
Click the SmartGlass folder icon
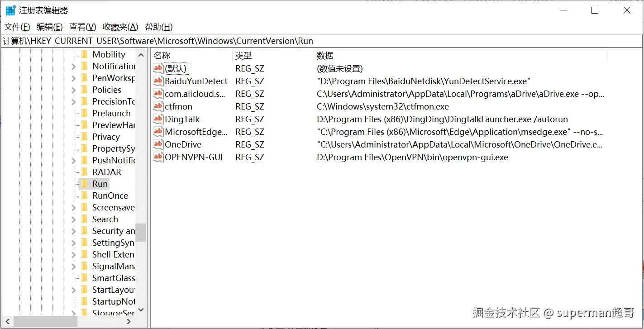pos(84,278)
